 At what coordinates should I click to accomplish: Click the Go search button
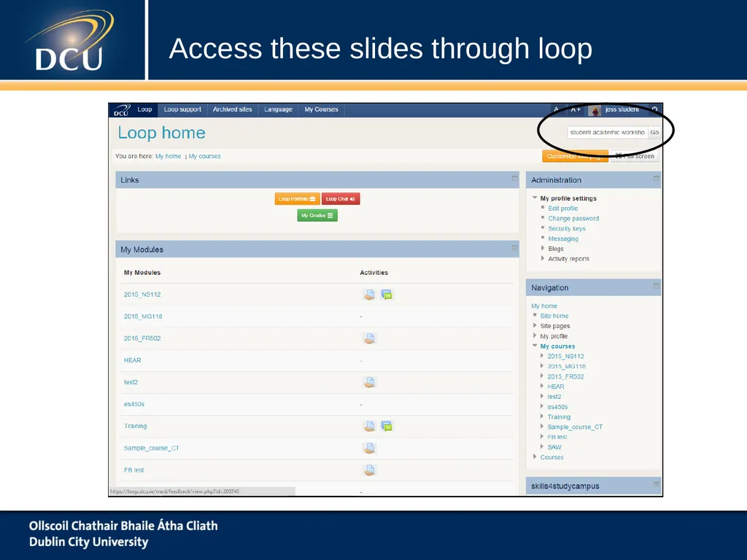click(x=654, y=133)
